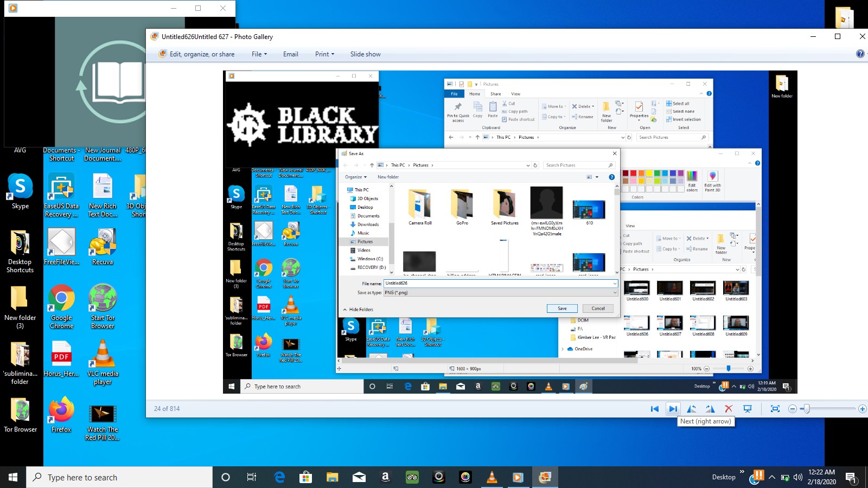This screenshot has height=488, width=868.
Task: Select Tor Browser folder on desktop
Action: [x=20, y=415]
